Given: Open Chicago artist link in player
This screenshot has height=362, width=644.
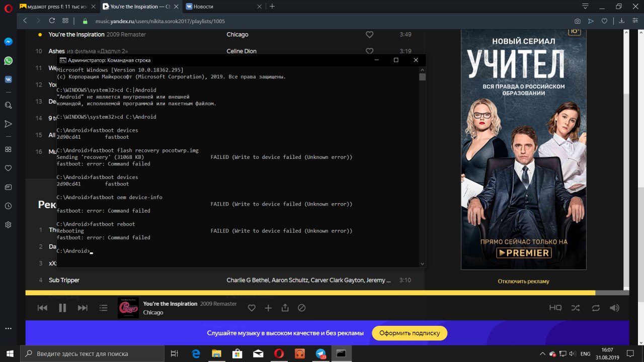Looking at the screenshot, I should [153, 313].
